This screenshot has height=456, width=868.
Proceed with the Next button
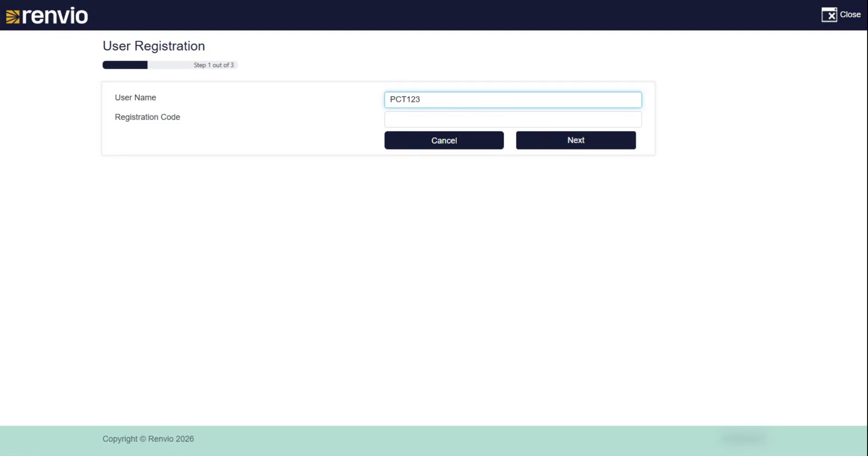pos(576,140)
